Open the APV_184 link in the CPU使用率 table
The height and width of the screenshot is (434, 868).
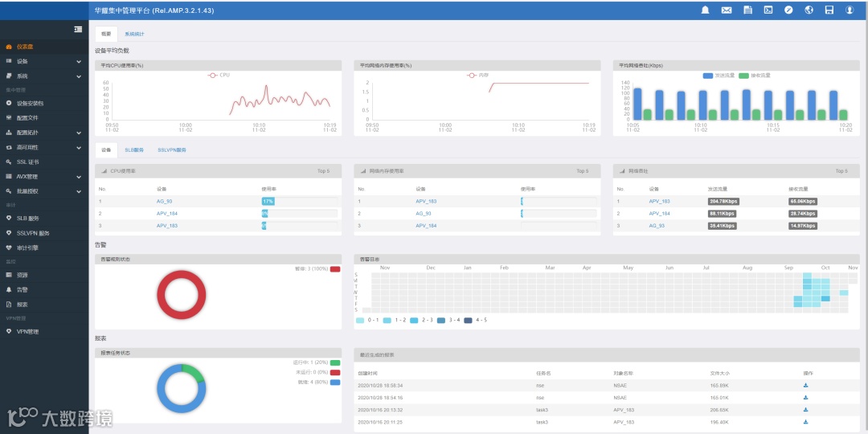[x=167, y=213]
